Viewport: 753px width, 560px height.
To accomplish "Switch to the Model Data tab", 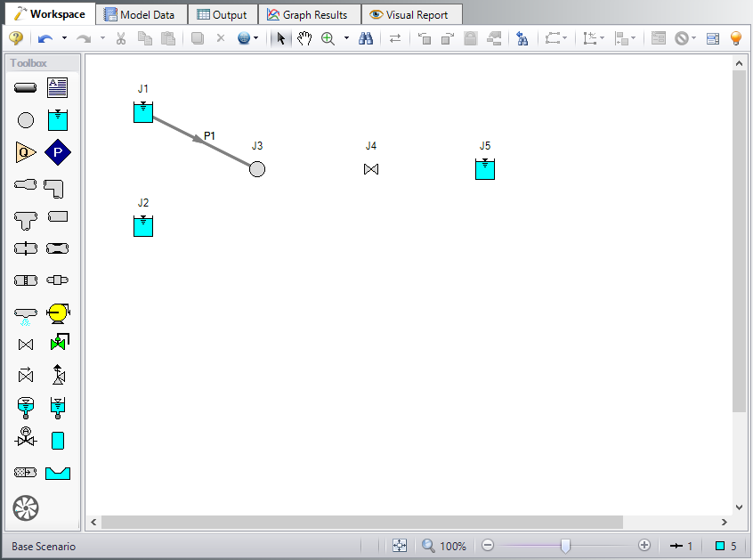I will [140, 15].
